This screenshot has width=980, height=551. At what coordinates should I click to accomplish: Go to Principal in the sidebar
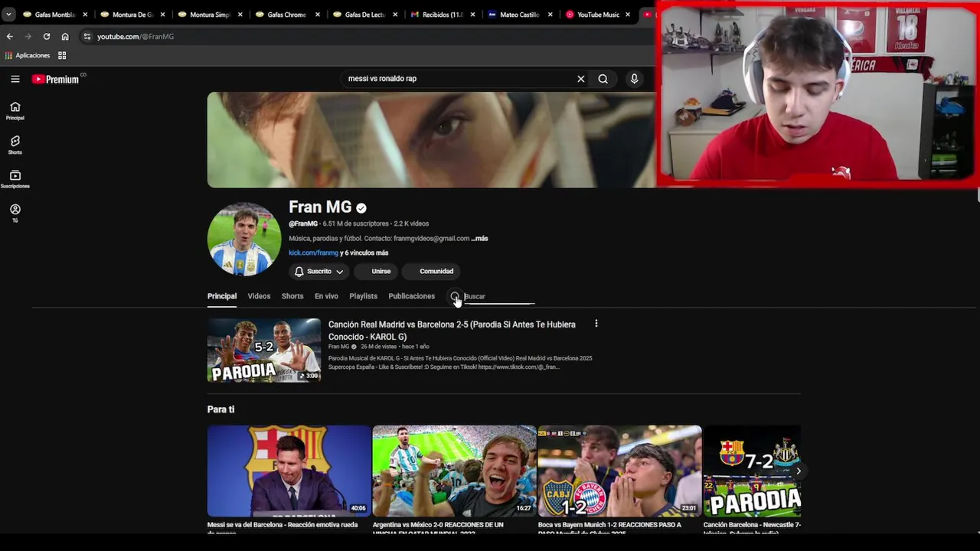pos(15,111)
